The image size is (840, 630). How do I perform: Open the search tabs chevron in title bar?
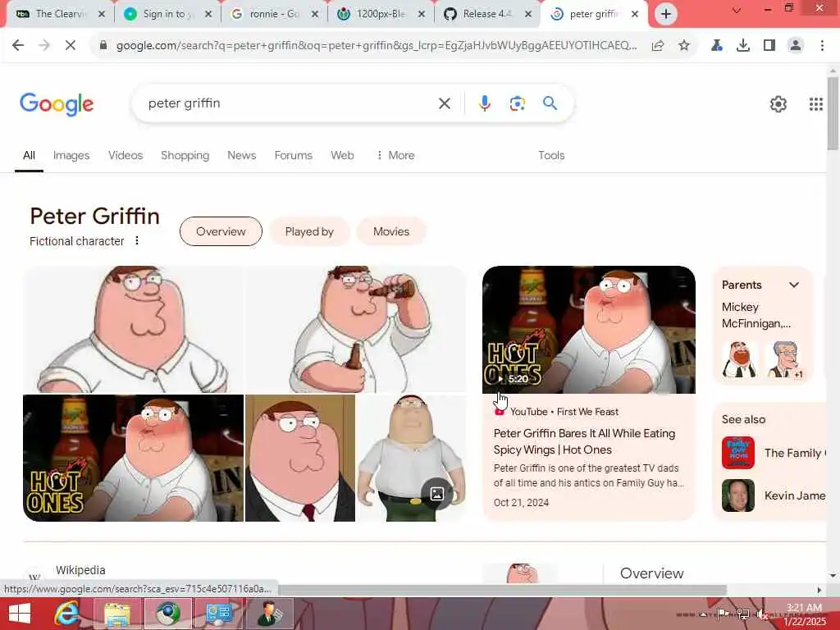[x=737, y=10]
